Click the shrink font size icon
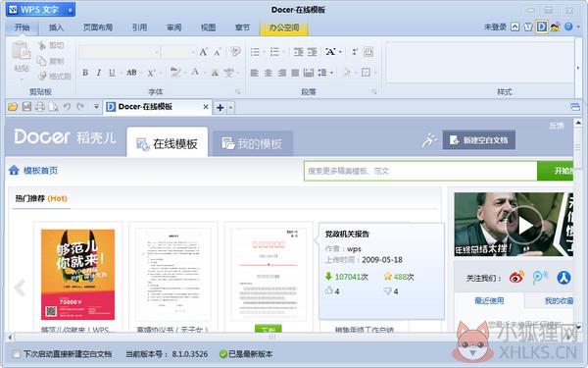Viewport: 588px width, 368px height. 218,52
